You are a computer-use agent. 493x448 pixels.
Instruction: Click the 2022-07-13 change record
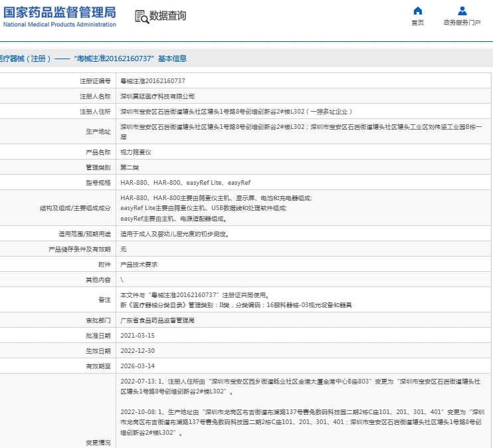(300, 386)
